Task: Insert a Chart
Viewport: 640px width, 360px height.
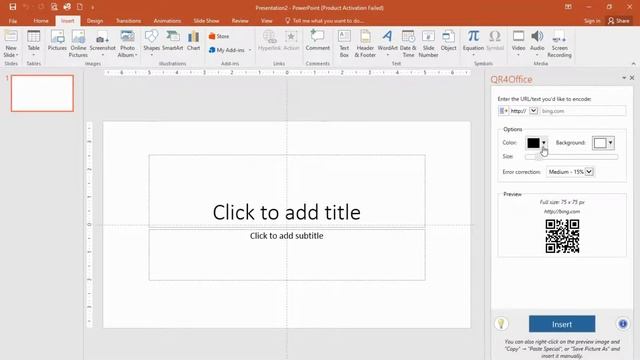Action: pyautogui.click(x=193, y=41)
